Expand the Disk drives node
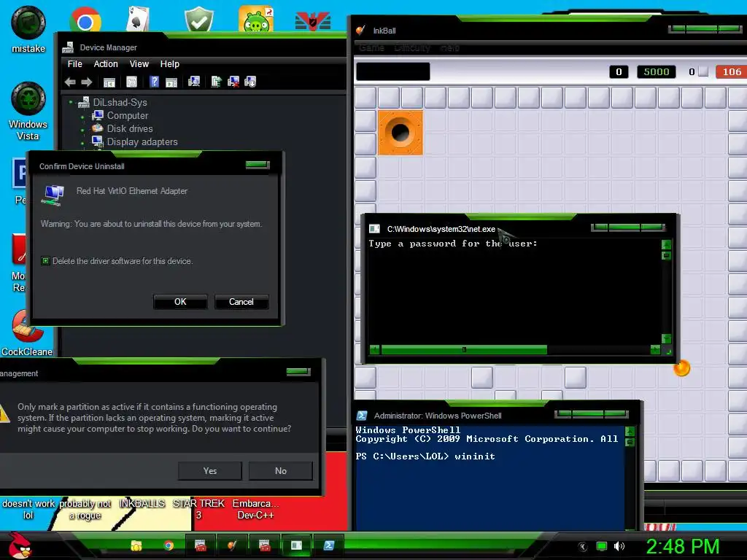This screenshot has height=560, width=747. tap(82, 130)
